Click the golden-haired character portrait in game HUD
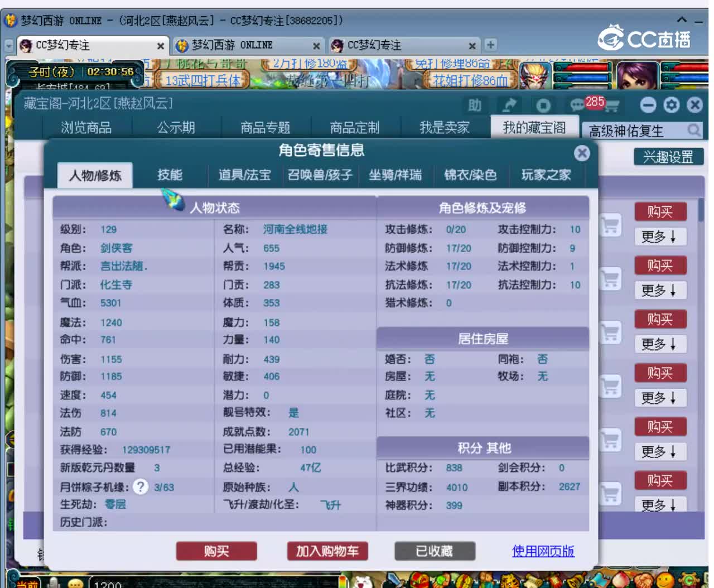 535,75
